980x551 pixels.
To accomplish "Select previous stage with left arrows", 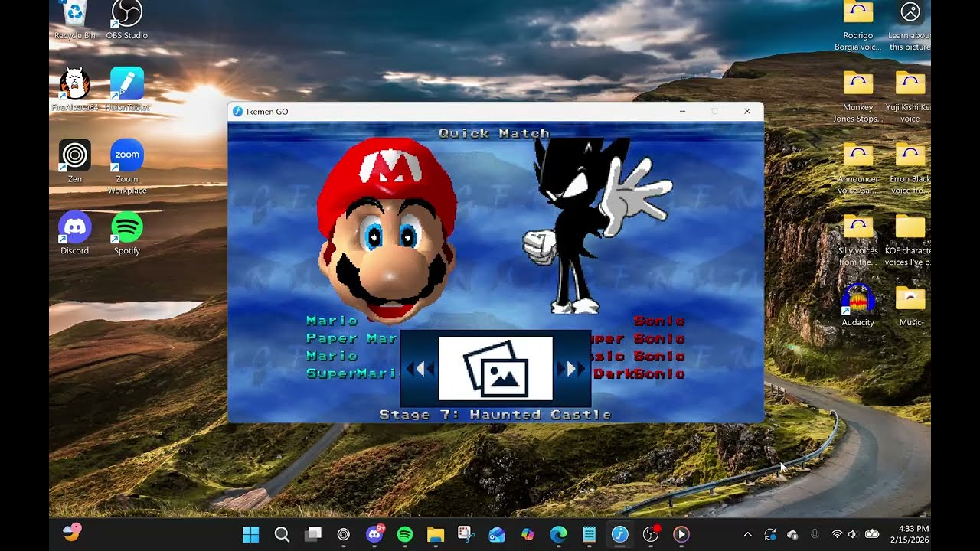I will [x=420, y=369].
